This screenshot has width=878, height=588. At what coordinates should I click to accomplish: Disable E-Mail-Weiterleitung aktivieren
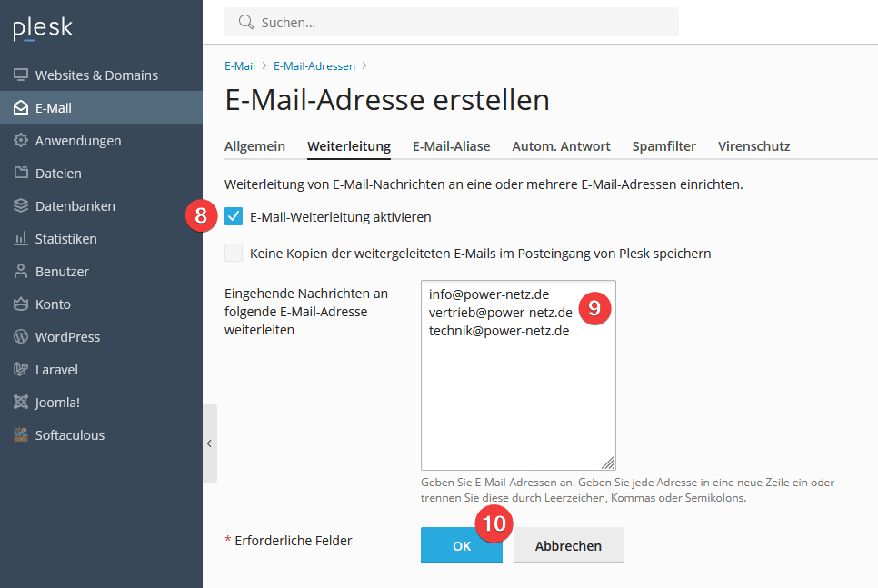pyautogui.click(x=234, y=216)
